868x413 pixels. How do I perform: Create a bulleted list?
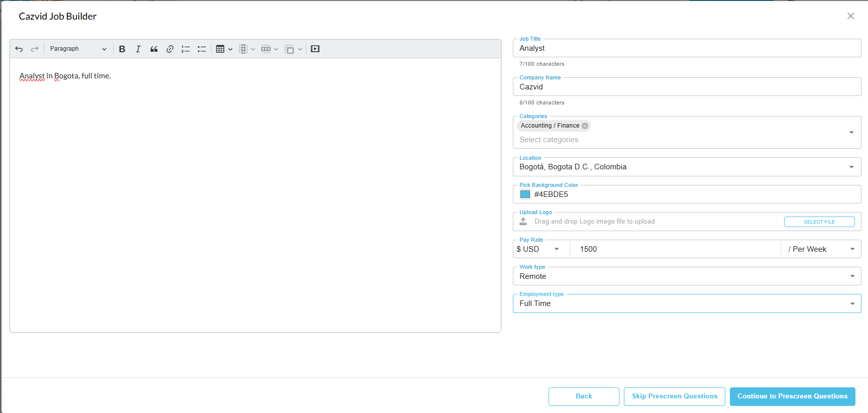coord(202,49)
